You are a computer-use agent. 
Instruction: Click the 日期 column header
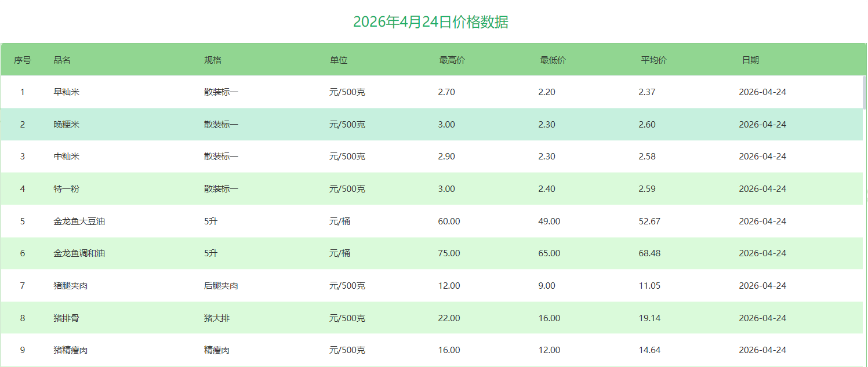(x=750, y=60)
